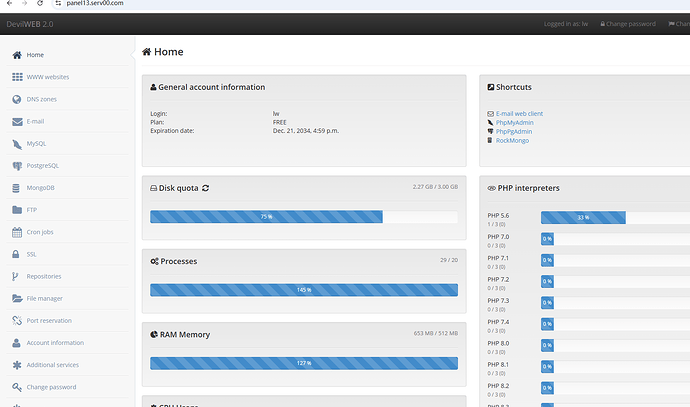This screenshot has height=407, width=690.
Task: Click the browser address bar URL
Action: coord(95,3)
